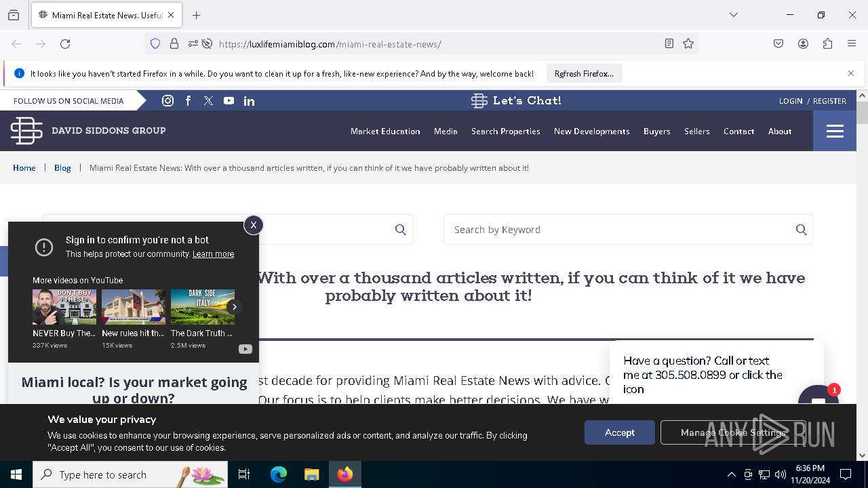Click the REGISTER link
The height and width of the screenshot is (488, 868).
click(x=829, y=100)
